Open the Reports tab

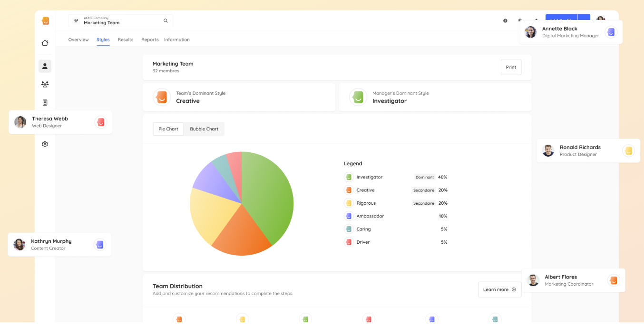click(150, 40)
